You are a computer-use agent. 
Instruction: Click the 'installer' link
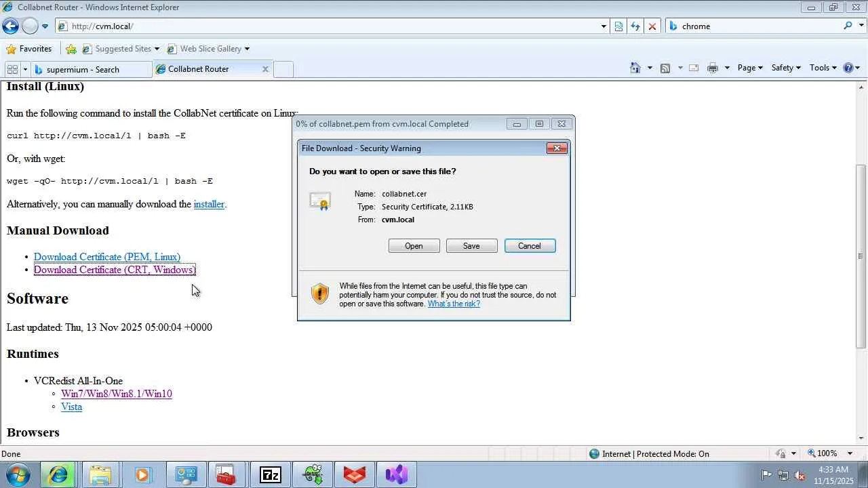point(209,204)
